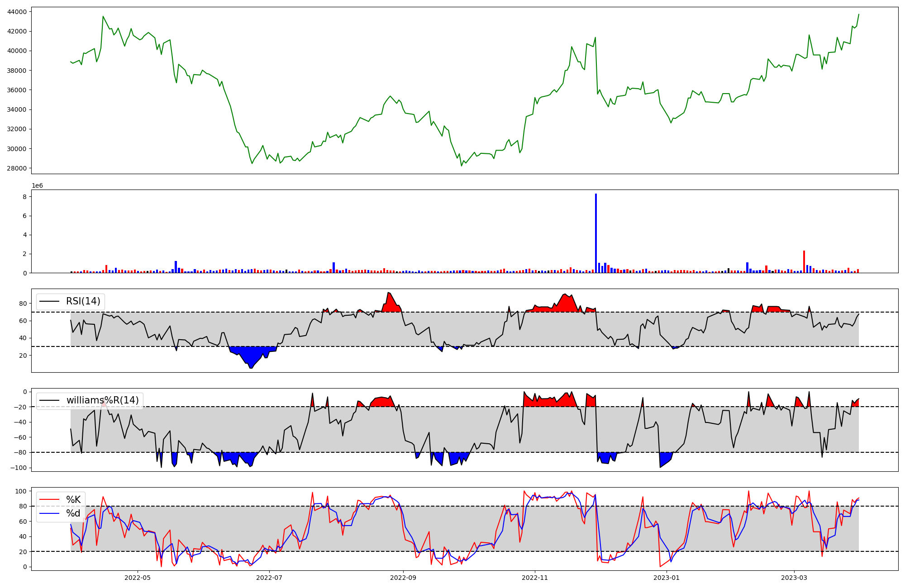Click the 1e6 volume scale label
The width and height of the screenshot is (905, 588).
tap(37, 185)
